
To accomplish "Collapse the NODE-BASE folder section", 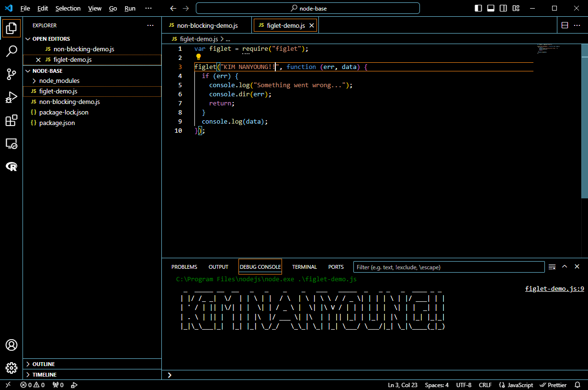I will tap(92, 70).
